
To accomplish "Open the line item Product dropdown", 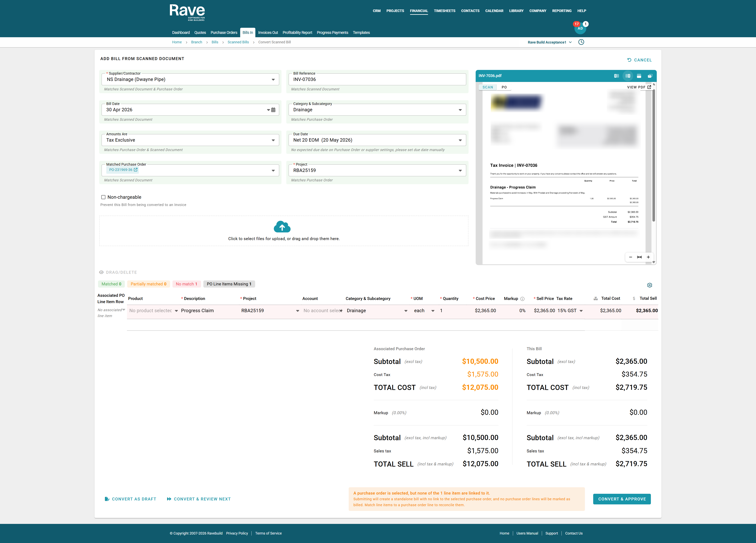I will click(176, 311).
